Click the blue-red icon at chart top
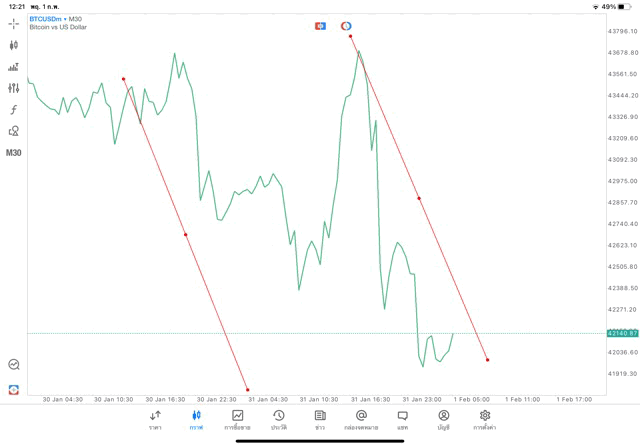Image resolution: width=640 pixels, height=447 pixels. pyautogui.click(x=320, y=26)
